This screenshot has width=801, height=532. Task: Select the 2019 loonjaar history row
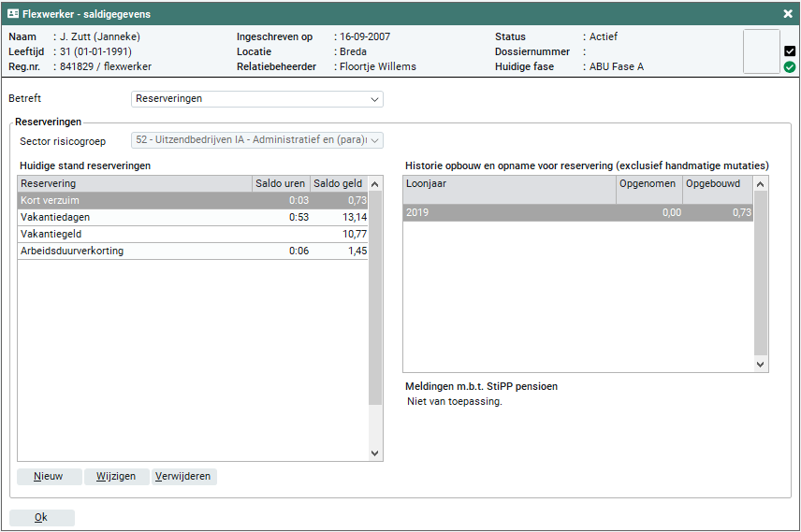pos(509,213)
